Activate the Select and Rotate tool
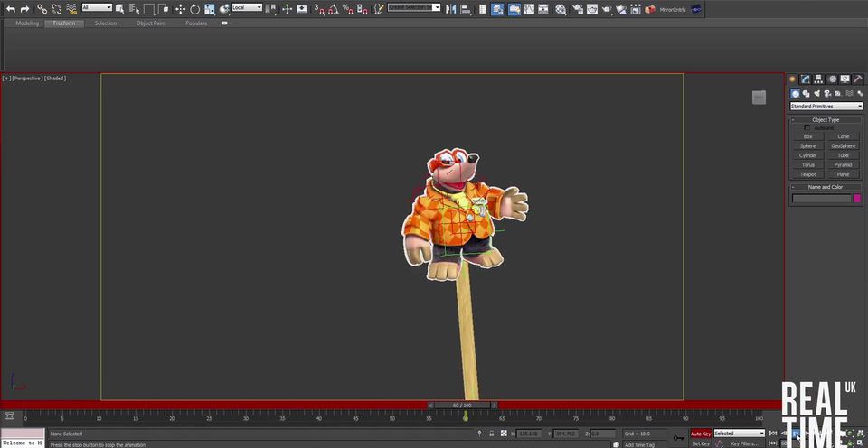The height and width of the screenshot is (448, 868). click(x=195, y=9)
